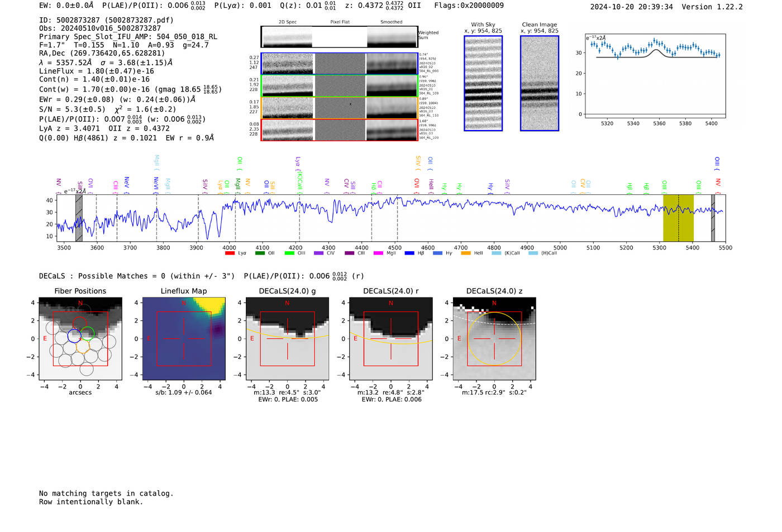Viewport: 782px width, 532px height.
Task: Click the yellow highlighted band in the spectrum
Action: coord(678,218)
